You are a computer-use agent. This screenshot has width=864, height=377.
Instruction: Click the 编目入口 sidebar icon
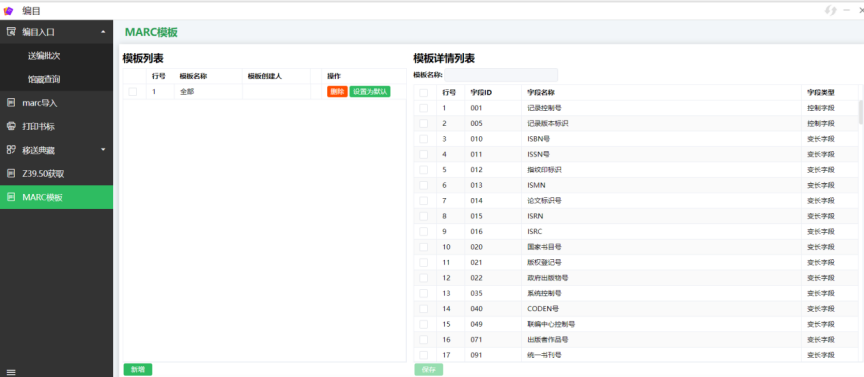tap(11, 32)
